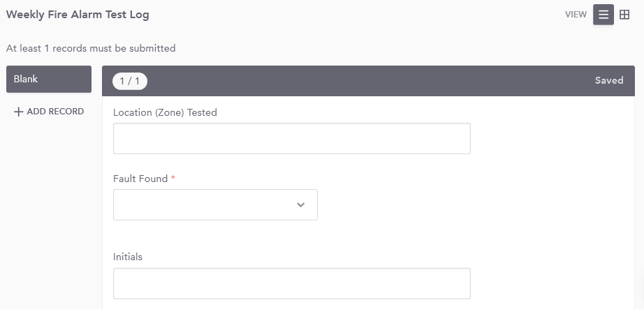Click the Location (Zone) Tested label
The width and height of the screenshot is (644, 309).
tap(165, 112)
